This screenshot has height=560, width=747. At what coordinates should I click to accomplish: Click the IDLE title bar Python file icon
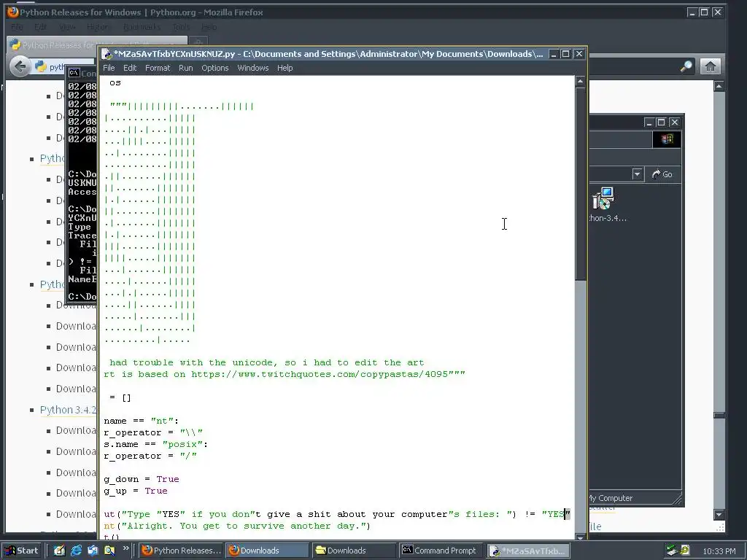pos(107,54)
